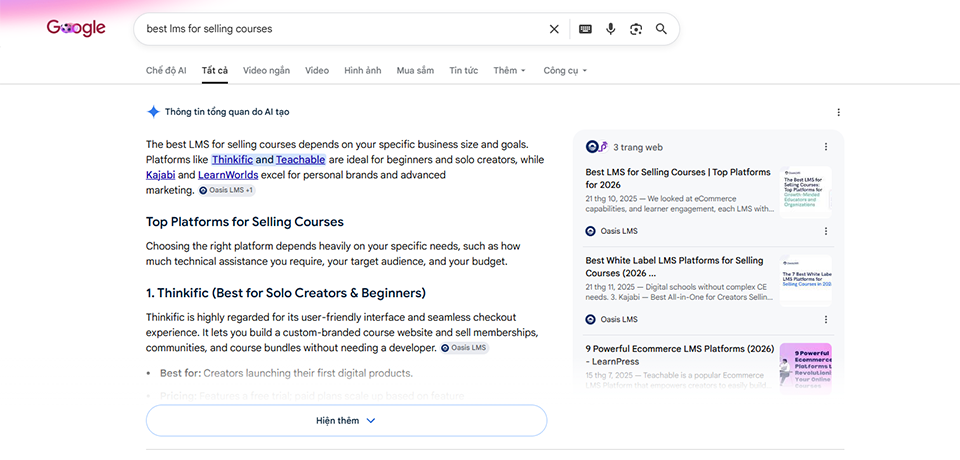The width and height of the screenshot is (960, 460).
Task: Expand the Thêm dropdown
Action: 509,70
